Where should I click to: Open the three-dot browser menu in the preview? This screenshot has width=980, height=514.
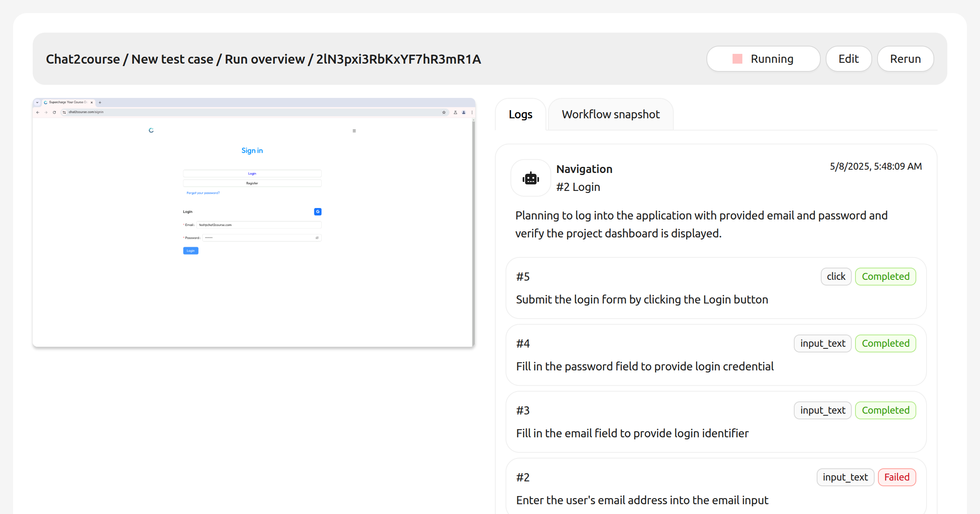pos(472,112)
